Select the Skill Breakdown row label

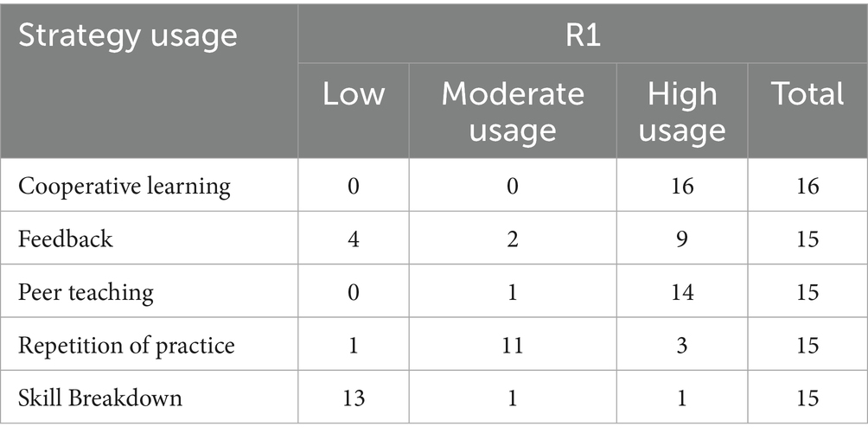pos(99,398)
